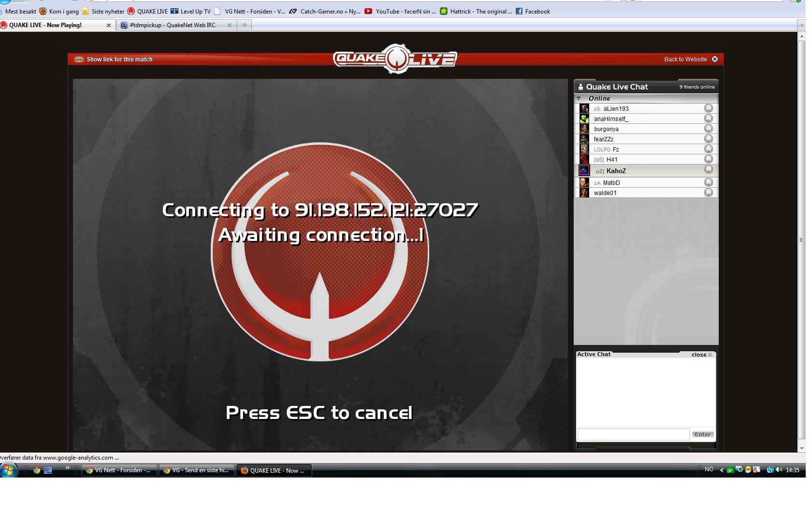Click the X icon beside Back to Website

[715, 60]
